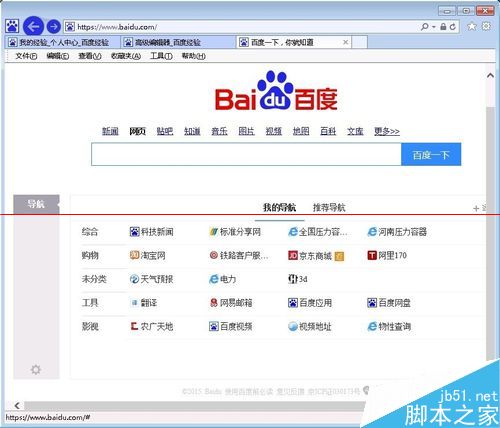The image size is (500, 428).
Task: Open the 文件(F) menu
Action: [x=26, y=56]
